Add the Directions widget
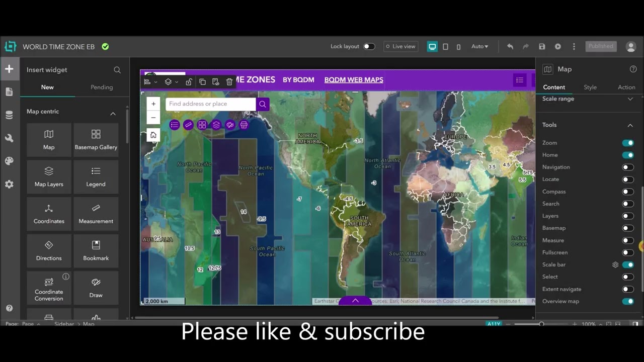 pyautogui.click(x=49, y=251)
